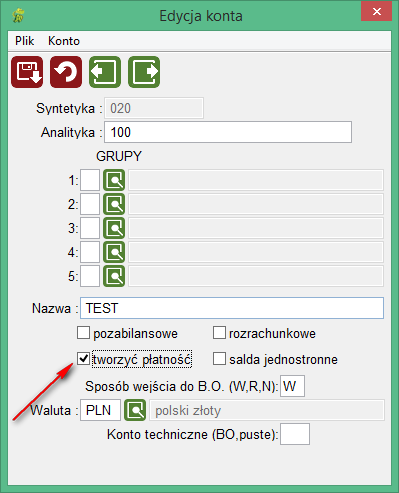This screenshot has height=493, width=399.
Task: Open lookup for group 2
Action: pyautogui.click(x=114, y=204)
